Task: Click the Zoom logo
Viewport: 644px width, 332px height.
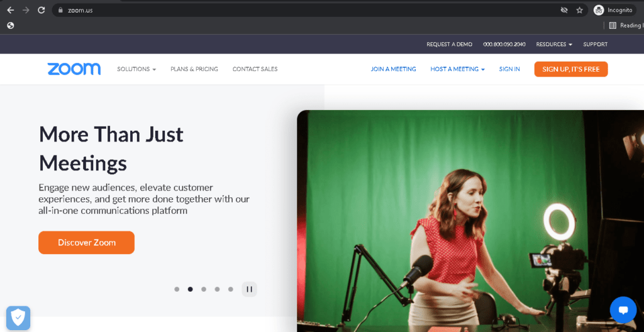Action: pos(74,69)
